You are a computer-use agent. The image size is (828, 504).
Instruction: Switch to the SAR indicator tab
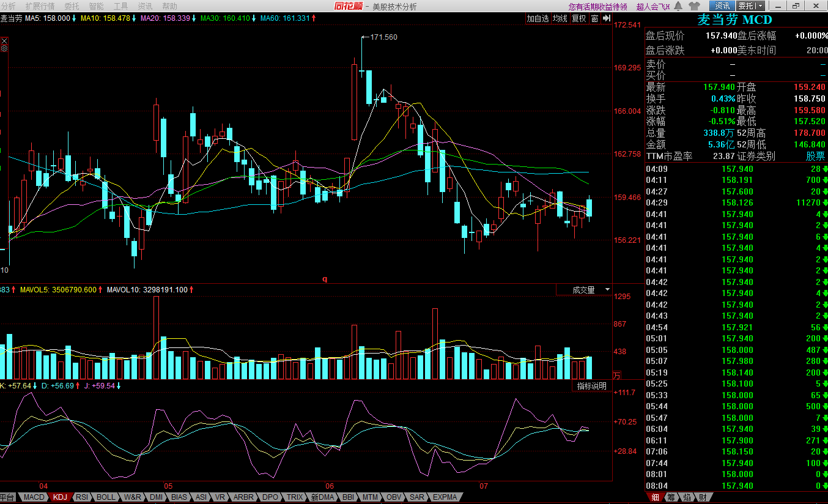click(x=416, y=497)
